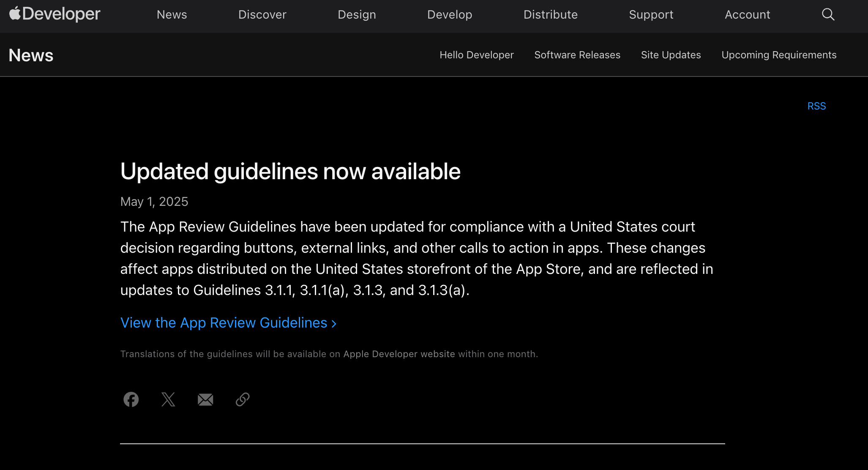Open Support from top navigation

click(651, 14)
